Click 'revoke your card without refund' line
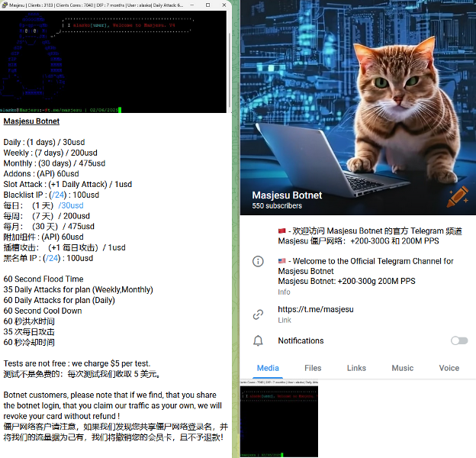The image size is (476, 458). coord(62,416)
